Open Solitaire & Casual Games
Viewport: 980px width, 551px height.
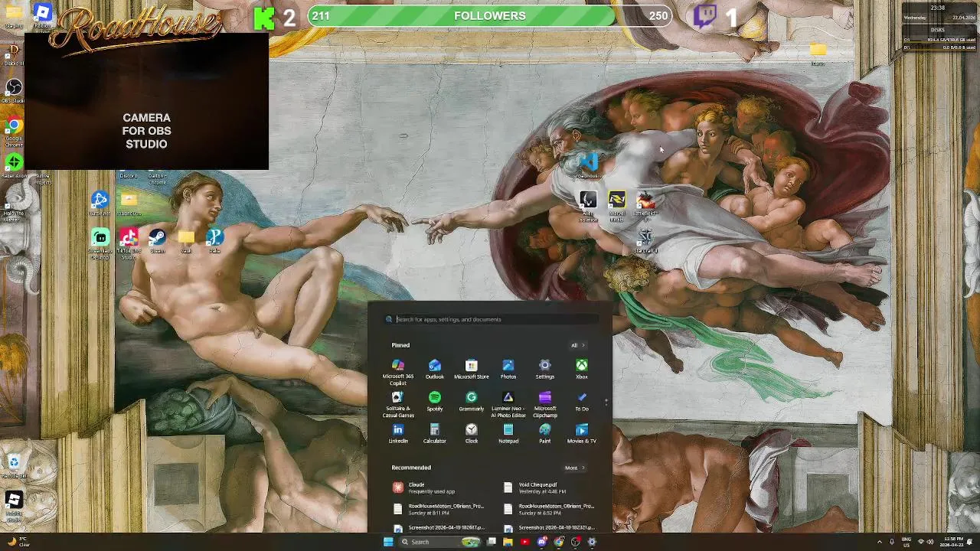(x=397, y=405)
